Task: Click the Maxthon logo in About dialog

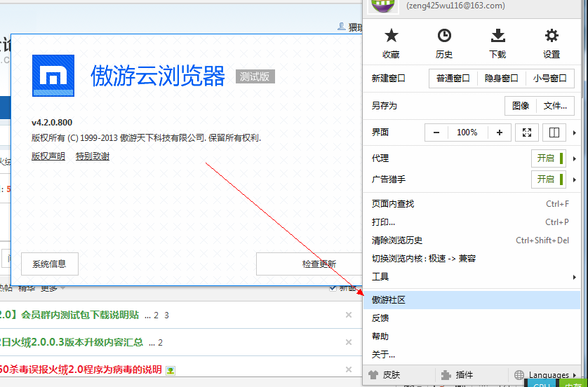Action: tap(53, 76)
